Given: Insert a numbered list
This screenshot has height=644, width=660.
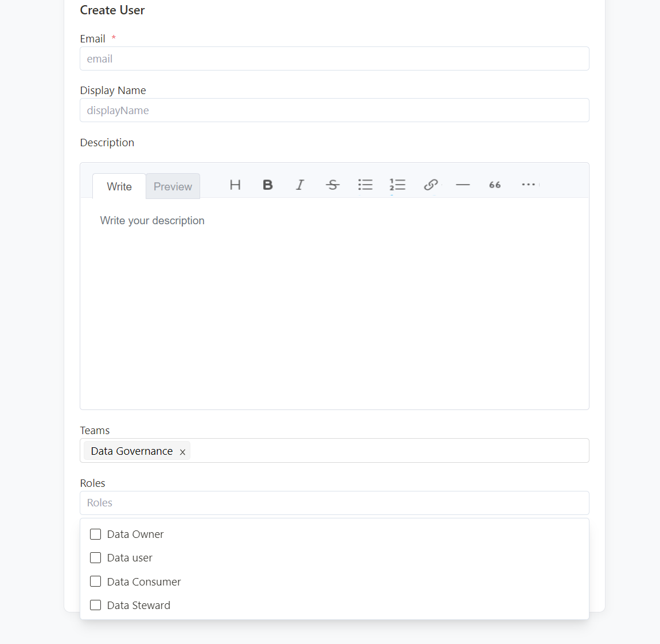Looking at the screenshot, I should 397,185.
